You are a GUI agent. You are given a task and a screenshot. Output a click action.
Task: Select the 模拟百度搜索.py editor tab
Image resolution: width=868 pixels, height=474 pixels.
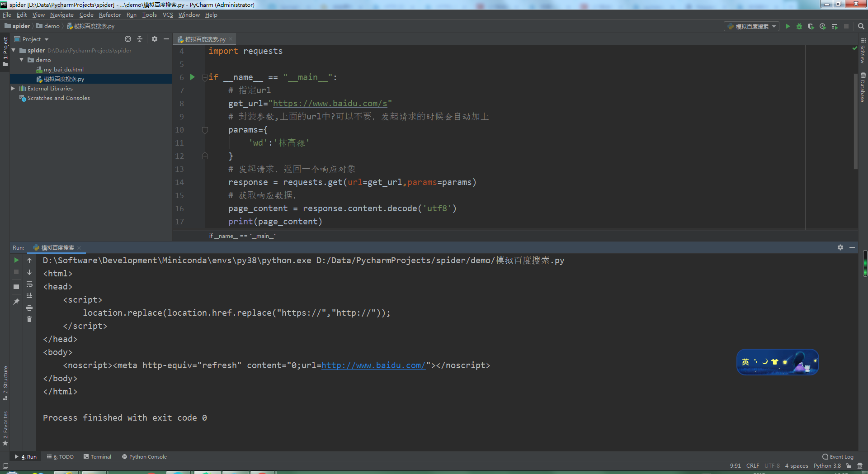(205, 39)
